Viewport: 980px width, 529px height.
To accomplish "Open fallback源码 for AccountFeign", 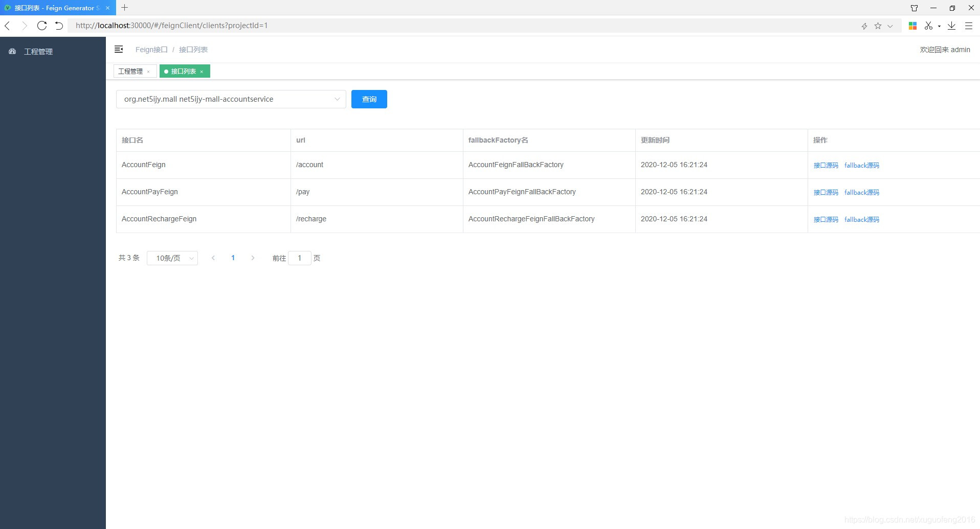I will click(862, 165).
